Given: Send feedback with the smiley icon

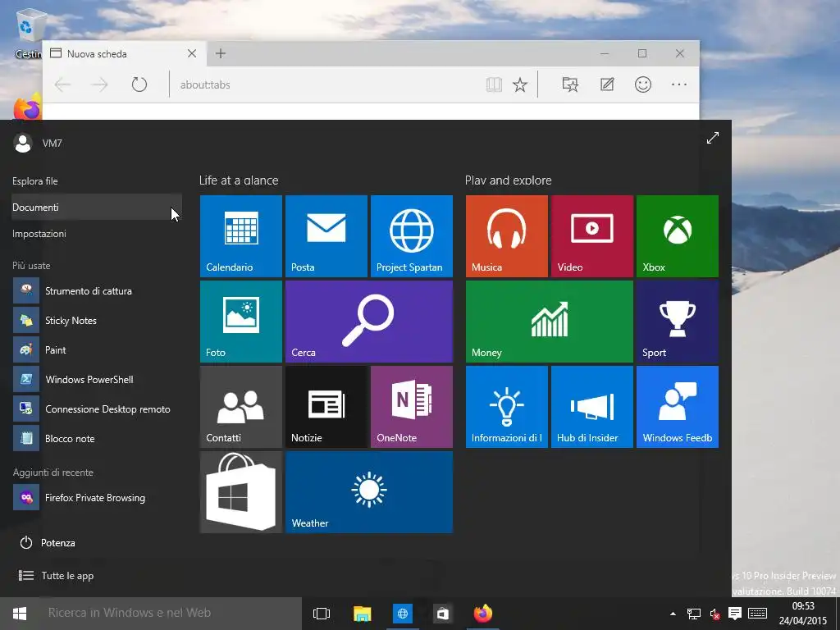Looking at the screenshot, I should click(x=643, y=84).
